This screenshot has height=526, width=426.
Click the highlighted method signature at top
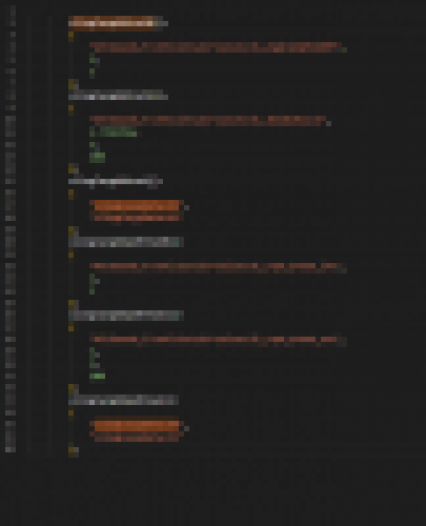(118, 23)
